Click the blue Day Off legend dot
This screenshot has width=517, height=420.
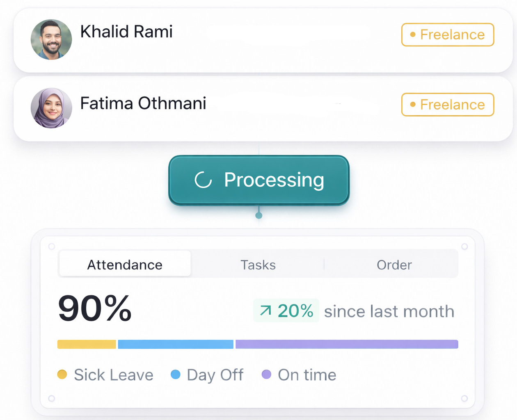[176, 374]
